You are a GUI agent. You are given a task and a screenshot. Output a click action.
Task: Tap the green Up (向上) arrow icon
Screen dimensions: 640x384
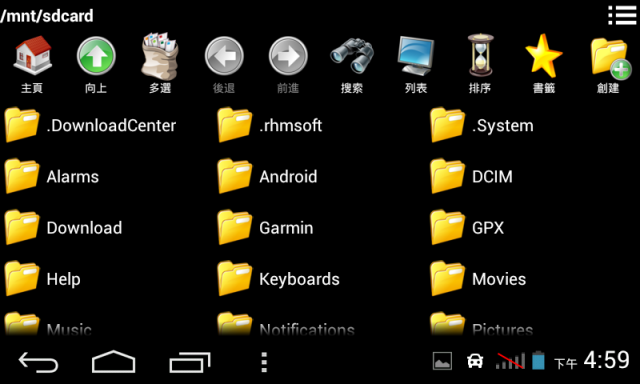coord(96,55)
